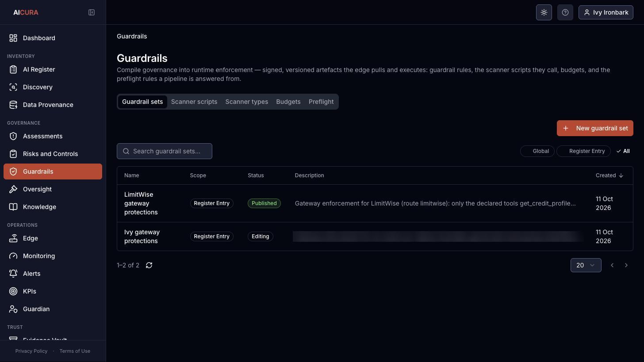Image resolution: width=644 pixels, height=362 pixels.
Task: Open the Budgets tab
Action: pos(288,102)
